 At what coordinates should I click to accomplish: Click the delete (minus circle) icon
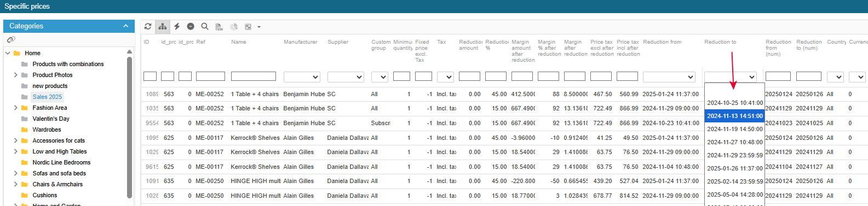[x=191, y=26]
